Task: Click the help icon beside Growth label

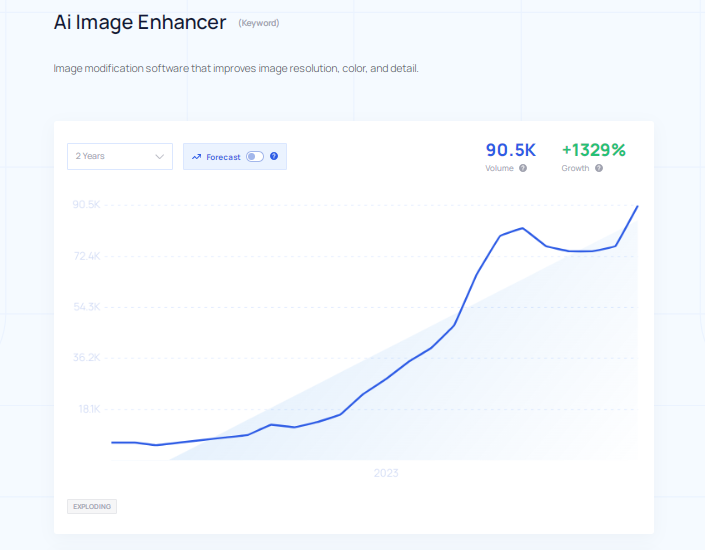Action: click(x=599, y=168)
